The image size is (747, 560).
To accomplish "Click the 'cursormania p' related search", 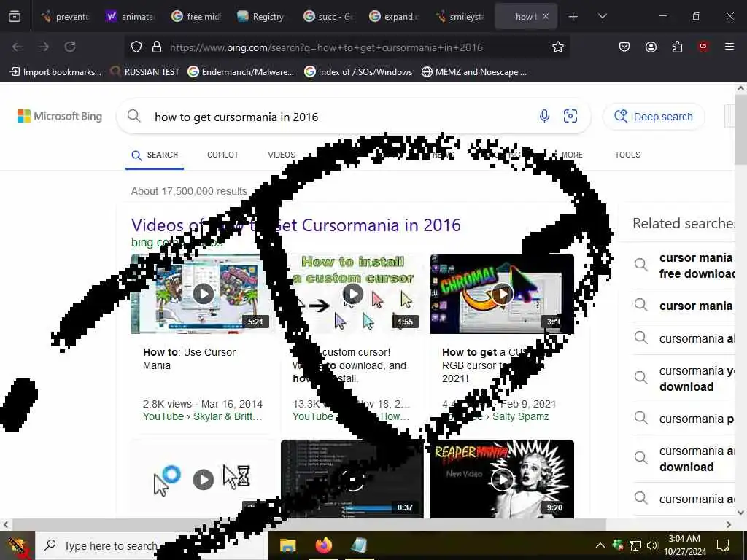I will pos(684,419).
